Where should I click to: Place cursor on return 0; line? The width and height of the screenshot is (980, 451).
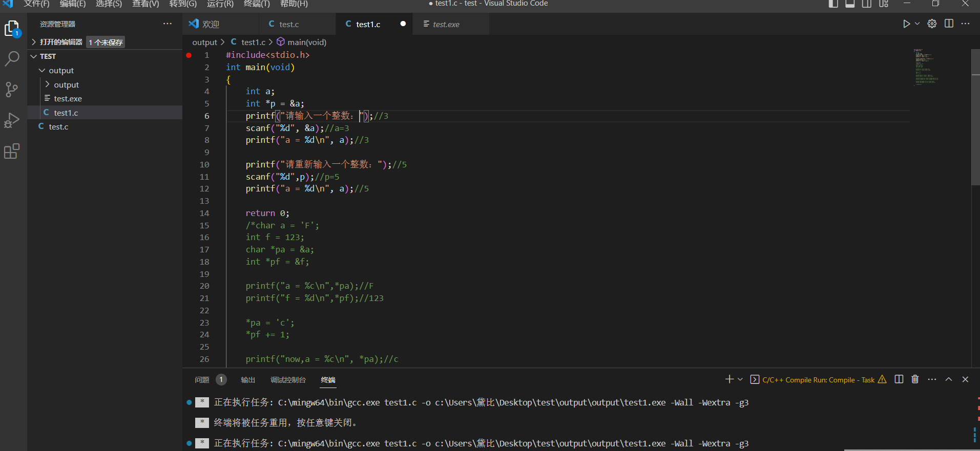[x=267, y=213]
